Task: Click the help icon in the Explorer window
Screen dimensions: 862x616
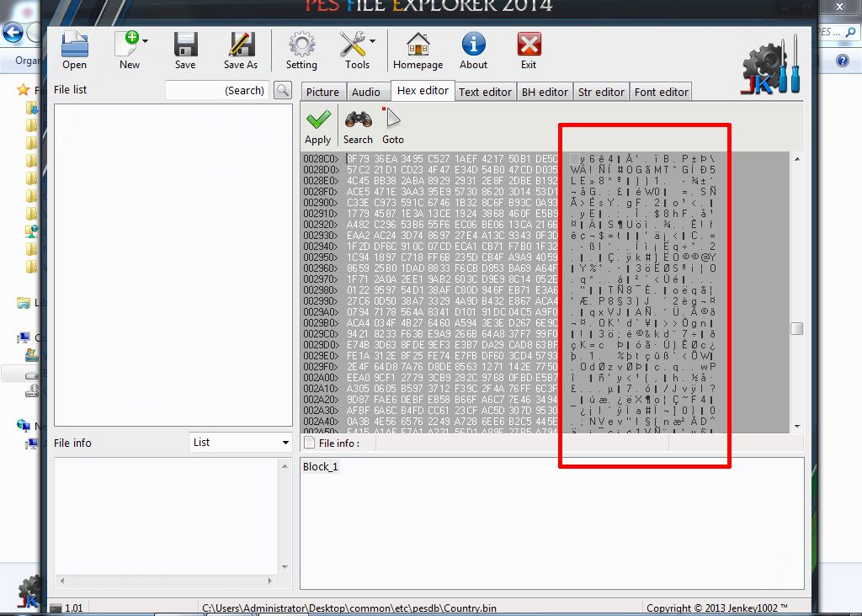Action: coord(842,60)
